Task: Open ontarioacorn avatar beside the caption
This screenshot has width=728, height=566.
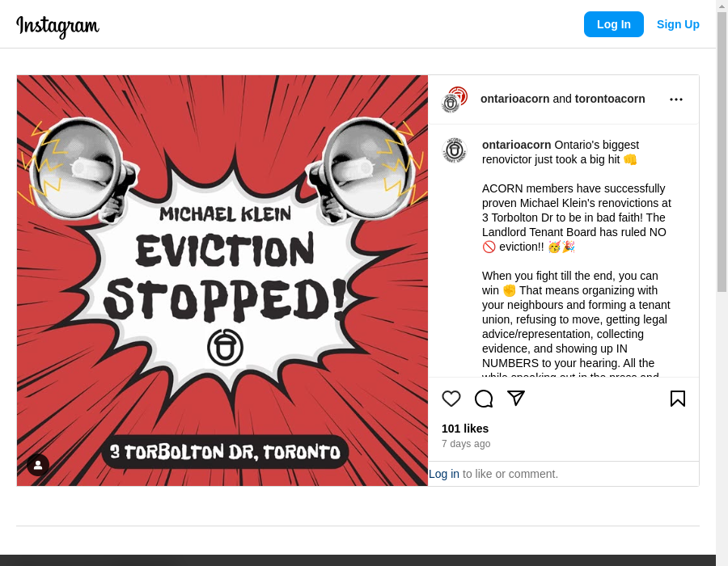Action: tap(454, 150)
